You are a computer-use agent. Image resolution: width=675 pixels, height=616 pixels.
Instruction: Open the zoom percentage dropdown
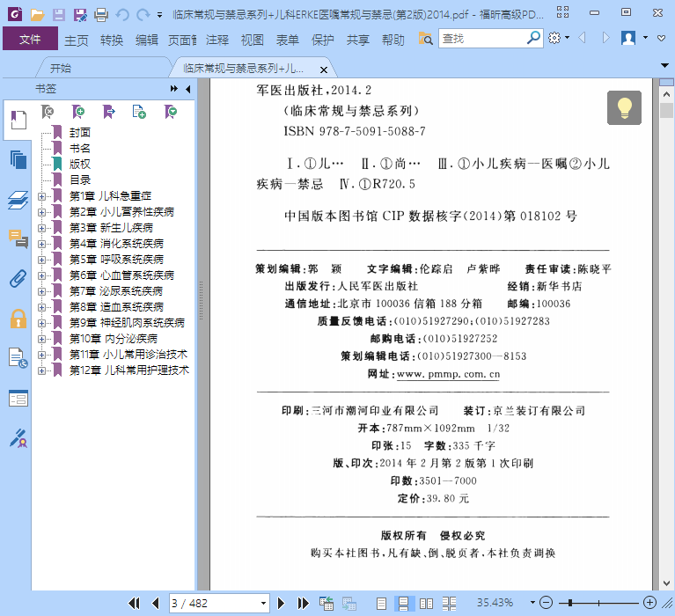pos(532,603)
